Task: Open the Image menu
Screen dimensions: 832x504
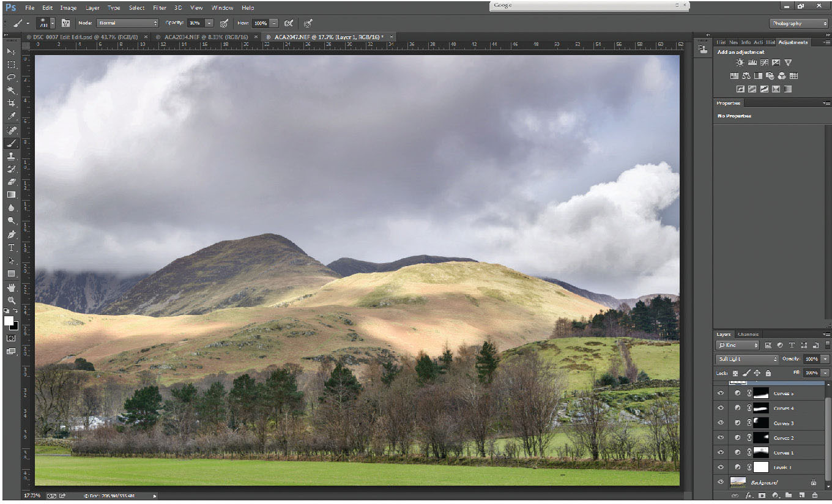Action: pyautogui.click(x=68, y=8)
